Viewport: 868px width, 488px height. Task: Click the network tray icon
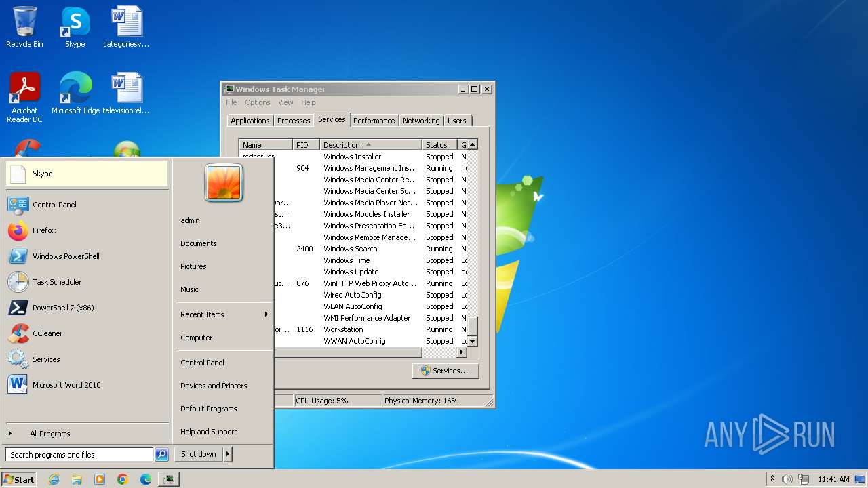(804, 479)
